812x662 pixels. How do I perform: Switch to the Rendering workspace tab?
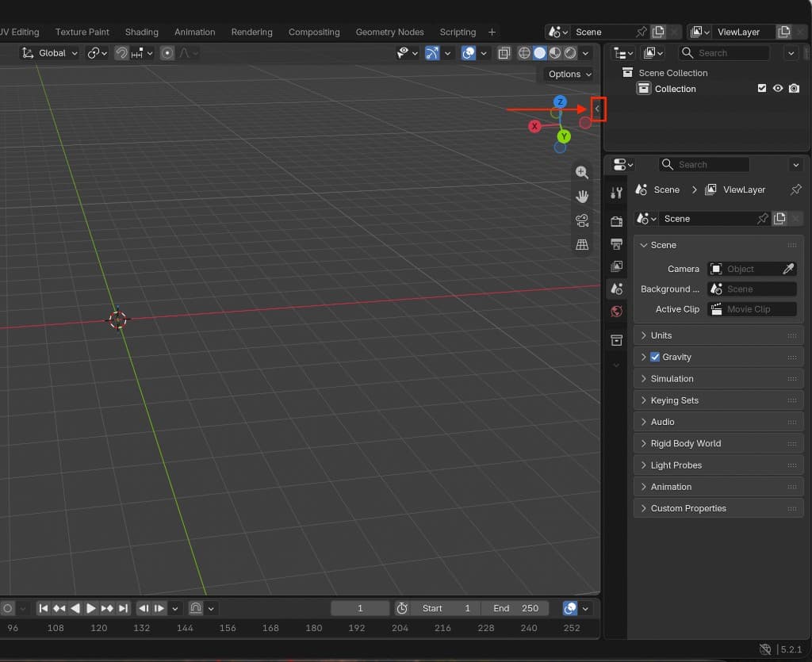pos(251,32)
